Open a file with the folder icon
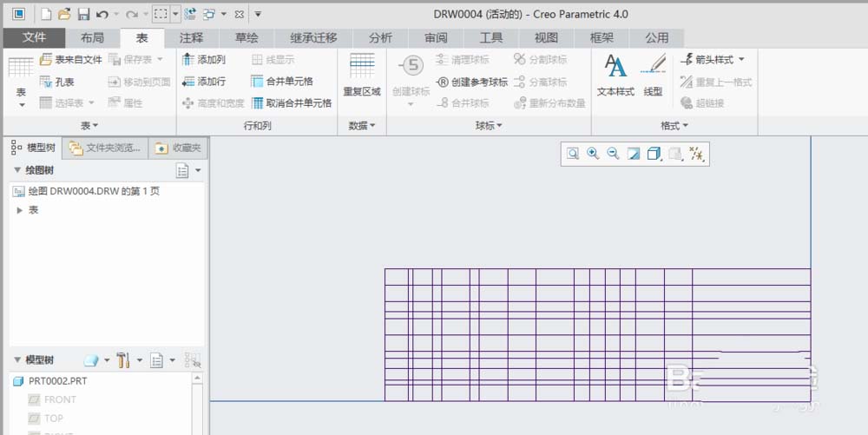868x435 pixels. [x=64, y=14]
